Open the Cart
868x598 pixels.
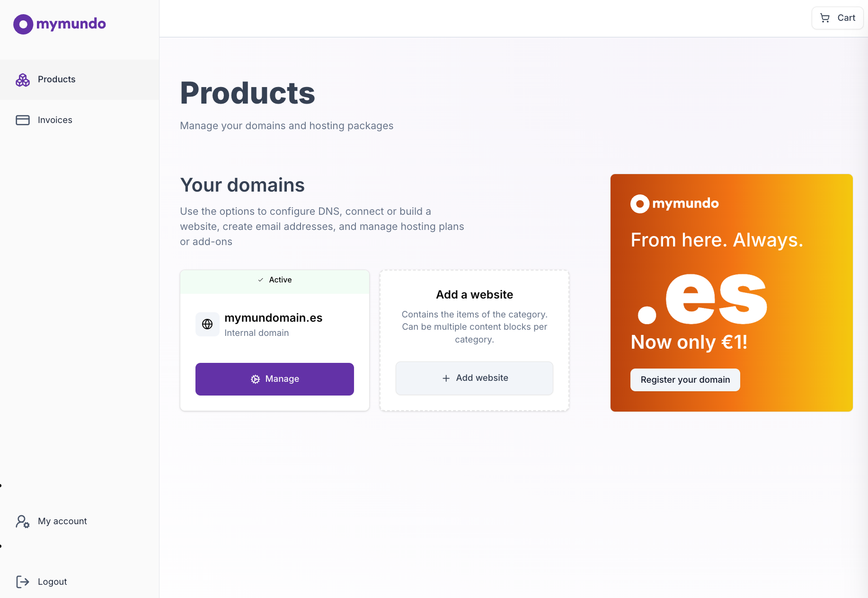coord(837,18)
